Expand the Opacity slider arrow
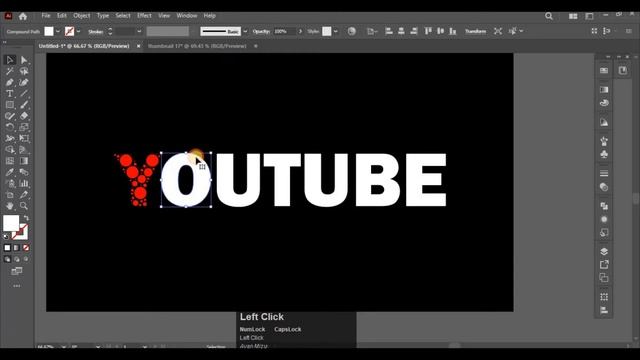The height and width of the screenshot is (360, 640). (300, 31)
